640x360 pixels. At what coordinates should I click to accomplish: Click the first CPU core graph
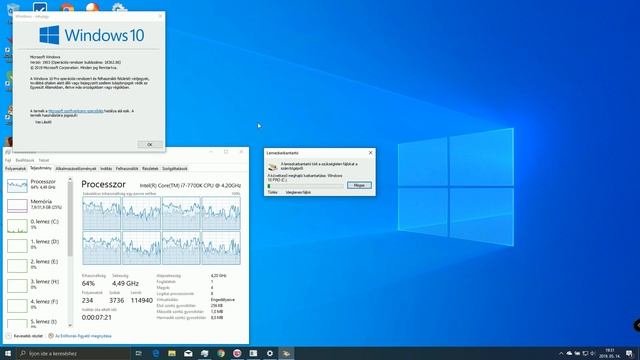[102, 213]
